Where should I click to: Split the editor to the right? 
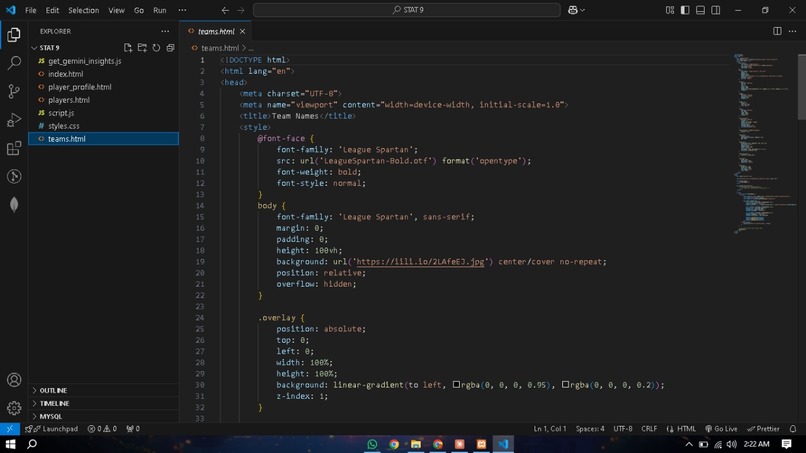pos(777,31)
